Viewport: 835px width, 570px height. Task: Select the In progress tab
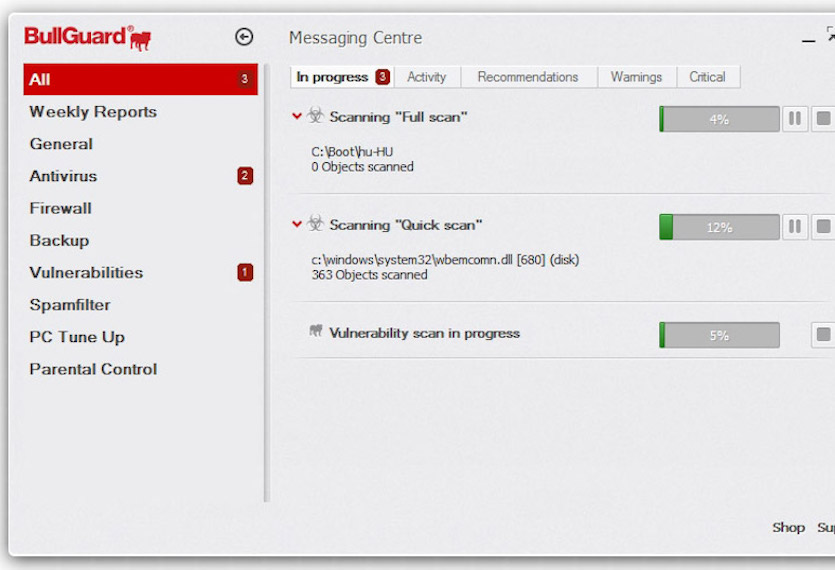(342, 77)
